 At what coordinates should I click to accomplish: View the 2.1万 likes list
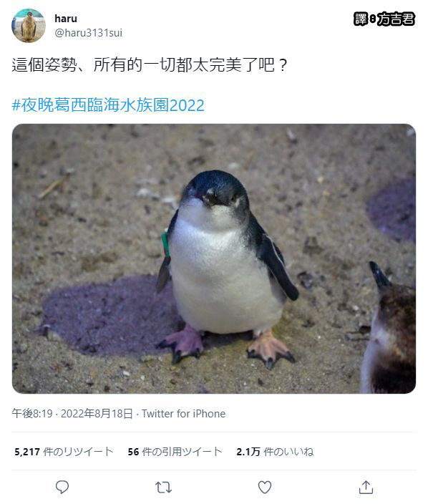pyautogui.click(x=275, y=452)
